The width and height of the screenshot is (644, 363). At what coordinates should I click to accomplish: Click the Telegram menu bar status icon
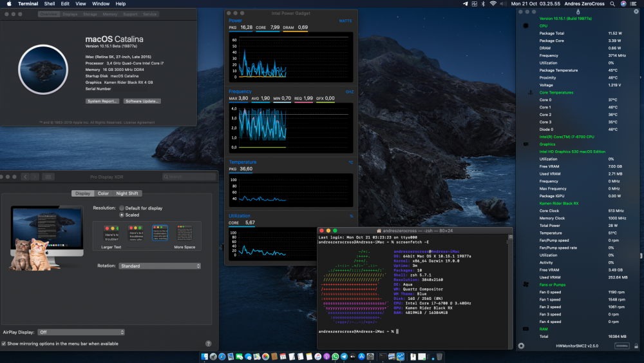pyautogui.click(x=465, y=4)
